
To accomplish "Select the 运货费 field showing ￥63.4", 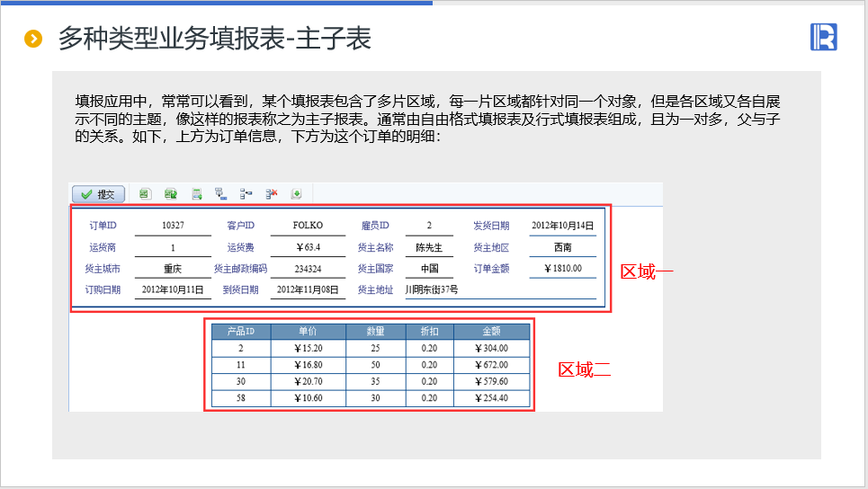I will pos(308,247).
